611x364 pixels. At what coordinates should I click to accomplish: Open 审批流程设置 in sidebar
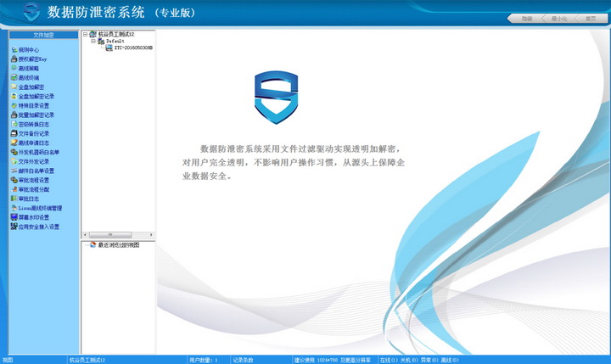tap(31, 180)
